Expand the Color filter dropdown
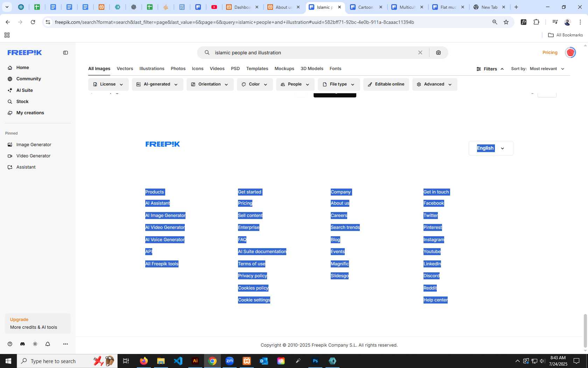The image size is (588, 368). pos(255,84)
